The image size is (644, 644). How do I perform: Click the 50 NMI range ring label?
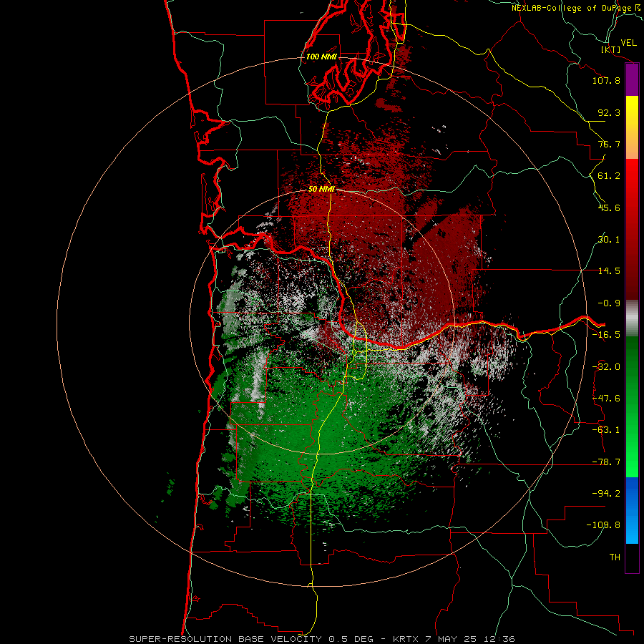(321, 190)
